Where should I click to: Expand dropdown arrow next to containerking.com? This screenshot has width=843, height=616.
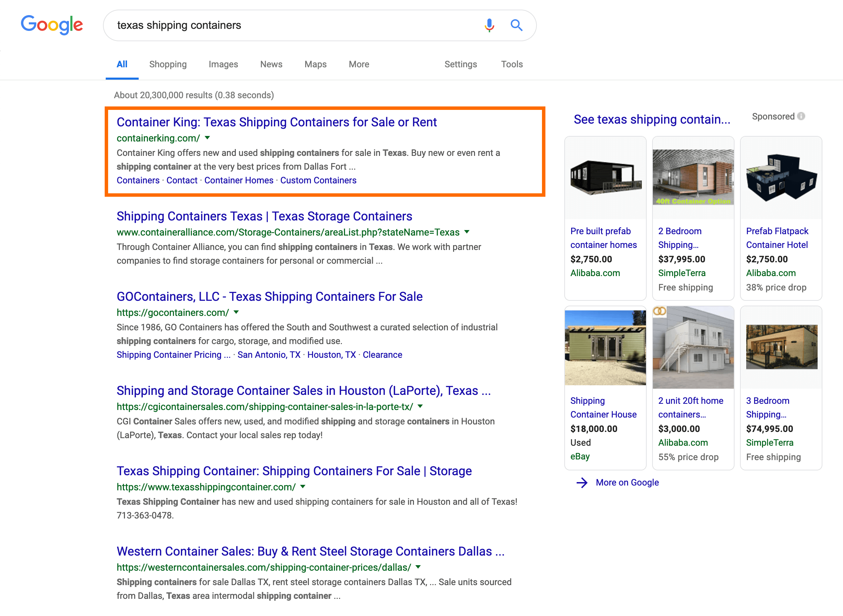(208, 138)
